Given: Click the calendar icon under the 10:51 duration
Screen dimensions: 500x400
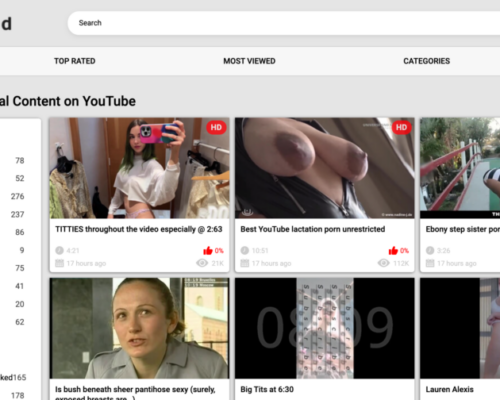Looking at the screenshot, I should (245, 263).
